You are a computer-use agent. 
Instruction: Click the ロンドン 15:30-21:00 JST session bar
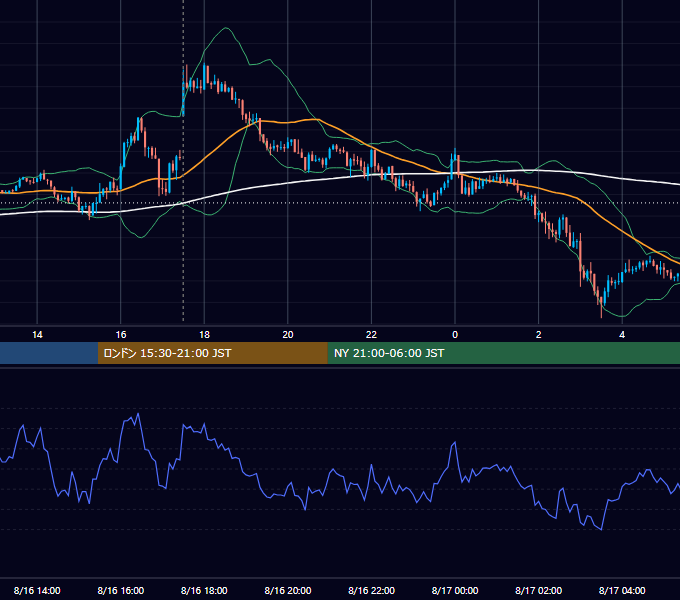(212, 353)
